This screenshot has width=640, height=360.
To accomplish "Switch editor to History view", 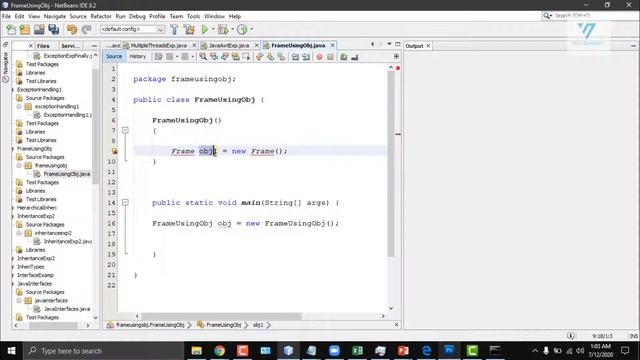I will 138,56.
